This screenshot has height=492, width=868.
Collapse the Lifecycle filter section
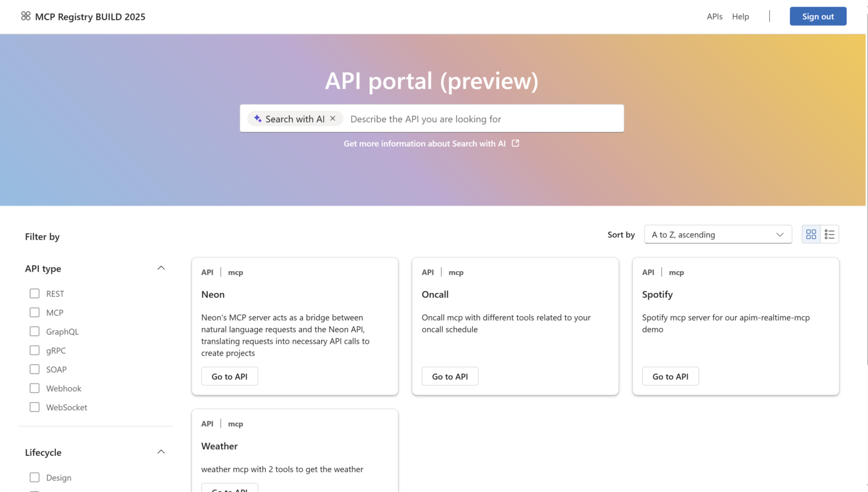click(x=161, y=451)
